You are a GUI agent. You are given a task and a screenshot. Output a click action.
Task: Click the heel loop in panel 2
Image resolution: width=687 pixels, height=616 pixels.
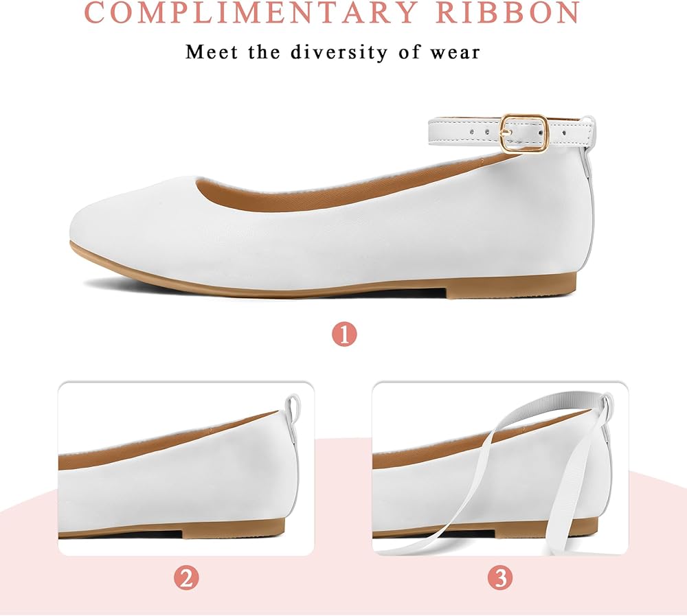click(x=293, y=407)
